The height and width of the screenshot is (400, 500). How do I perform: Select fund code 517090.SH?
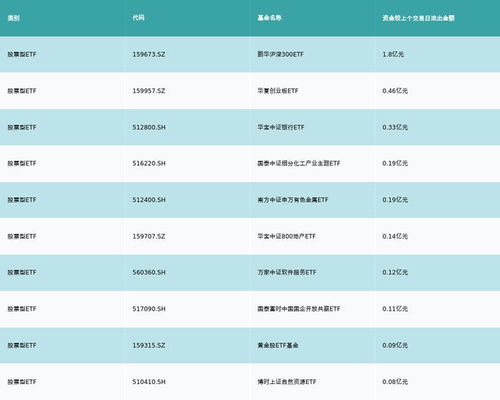[149, 309]
